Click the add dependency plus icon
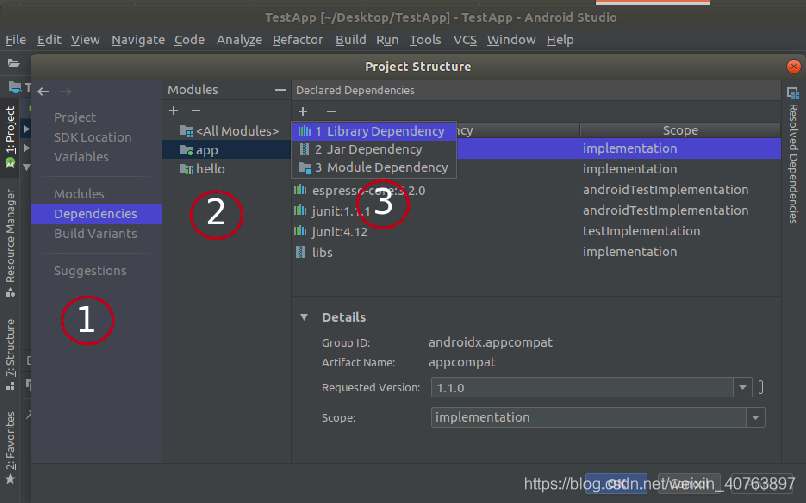 pos(303,111)
